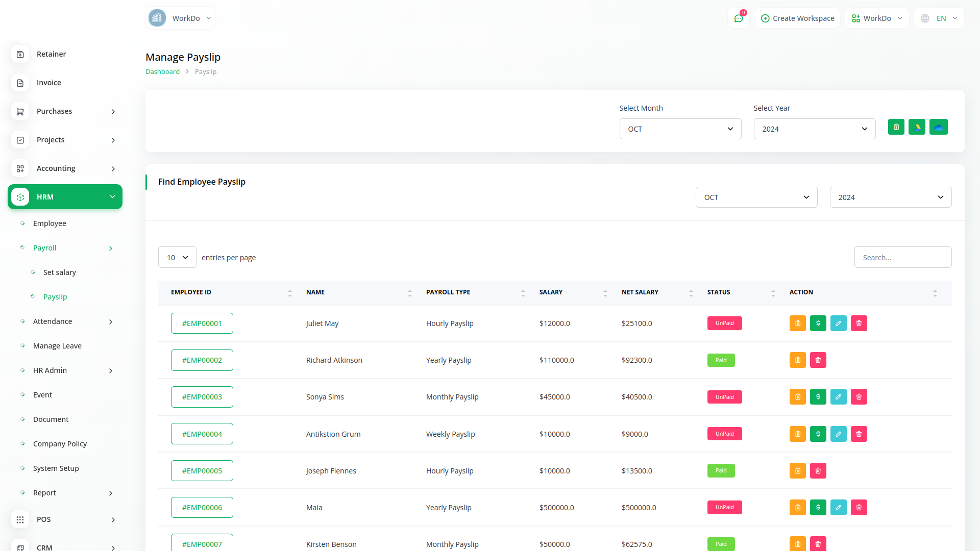Delete Richard Atkinson's payslip with trash icon

(x=818, y=360)
